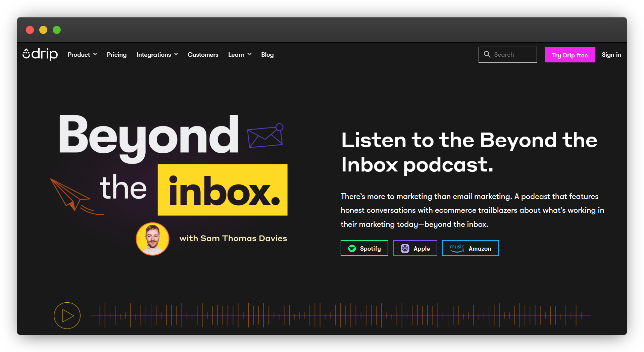Viewport: 644px width, 352px height.
Task: Click the Amazon music logo icon
Action: coord(457,248)
